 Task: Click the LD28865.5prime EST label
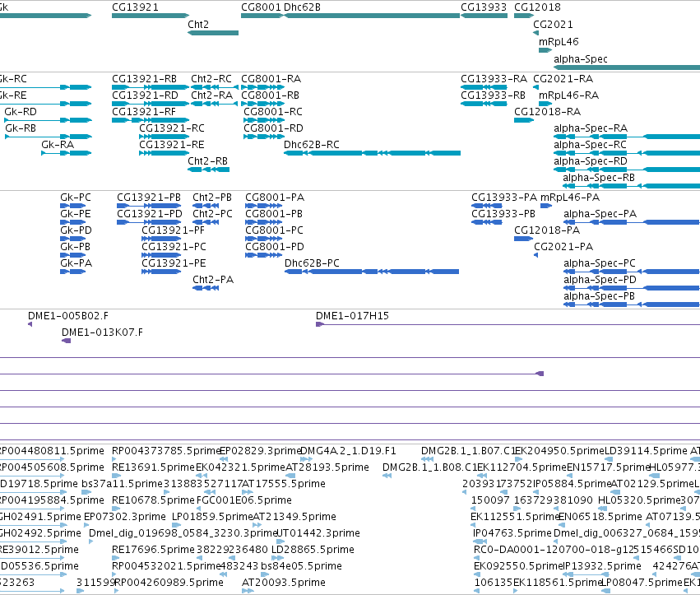pyautogui.click(x=313, y=550)
